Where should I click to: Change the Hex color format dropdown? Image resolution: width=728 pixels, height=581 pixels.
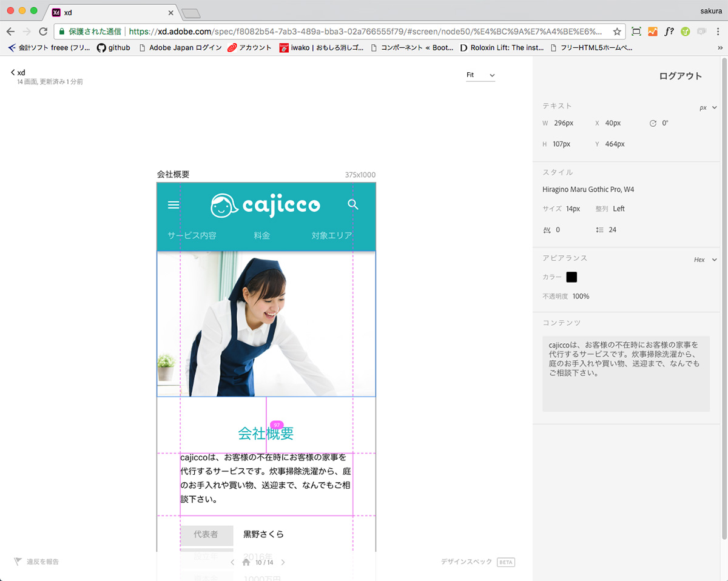click(x=706, y=260)
